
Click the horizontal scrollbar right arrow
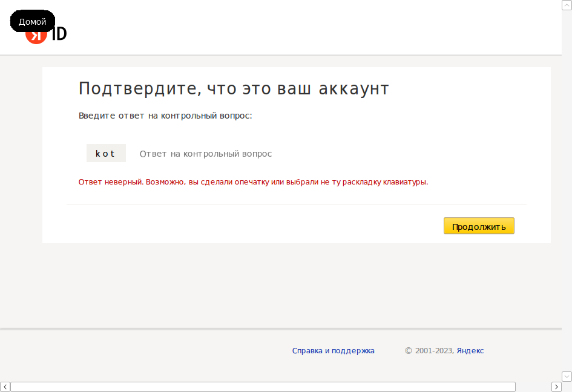(556, 387)
